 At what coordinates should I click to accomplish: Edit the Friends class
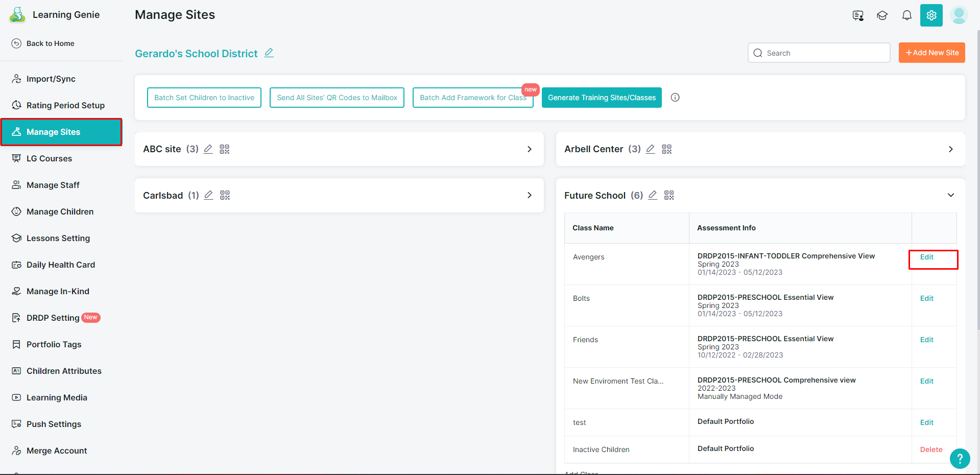tap(927, 340)
